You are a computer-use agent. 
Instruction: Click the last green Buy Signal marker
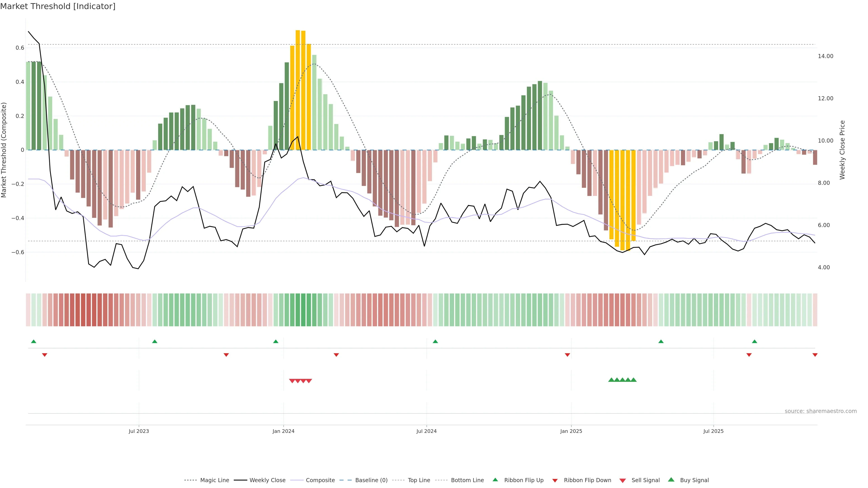click(633, 380)
